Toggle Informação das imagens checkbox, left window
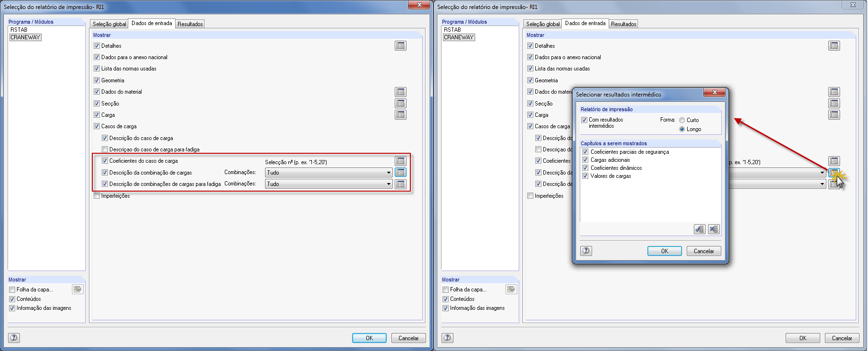This screenshot has width=868, height=351. [12, 308]
